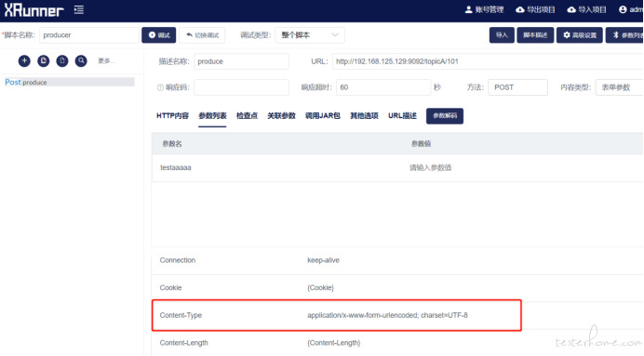The width and height of the screenshot is (644, 356).
Task: Open the 内容类型 表单参数 dropdown
Action: coord(620,87)
